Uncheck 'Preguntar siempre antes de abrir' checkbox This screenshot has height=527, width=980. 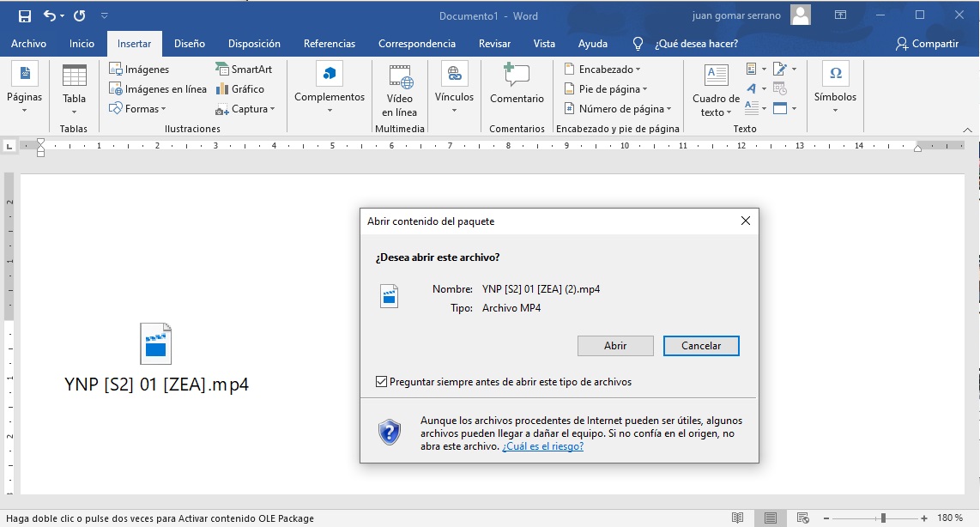381,381
